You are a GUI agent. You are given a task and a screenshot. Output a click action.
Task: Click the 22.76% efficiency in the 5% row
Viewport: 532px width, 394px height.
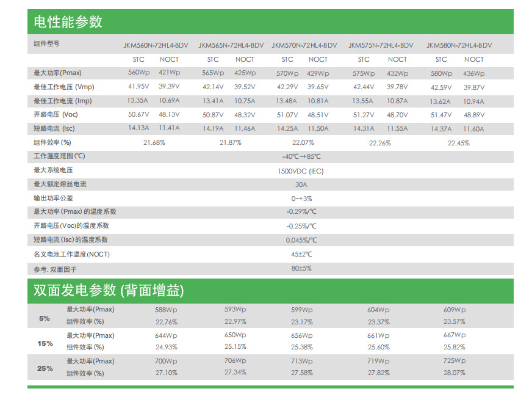click(166, 322)
